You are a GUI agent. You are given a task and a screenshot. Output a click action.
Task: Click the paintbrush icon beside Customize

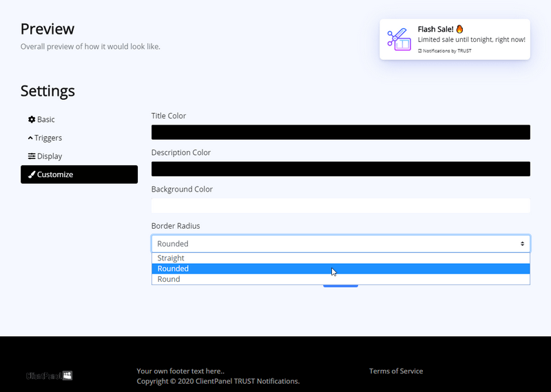(32, 174)
